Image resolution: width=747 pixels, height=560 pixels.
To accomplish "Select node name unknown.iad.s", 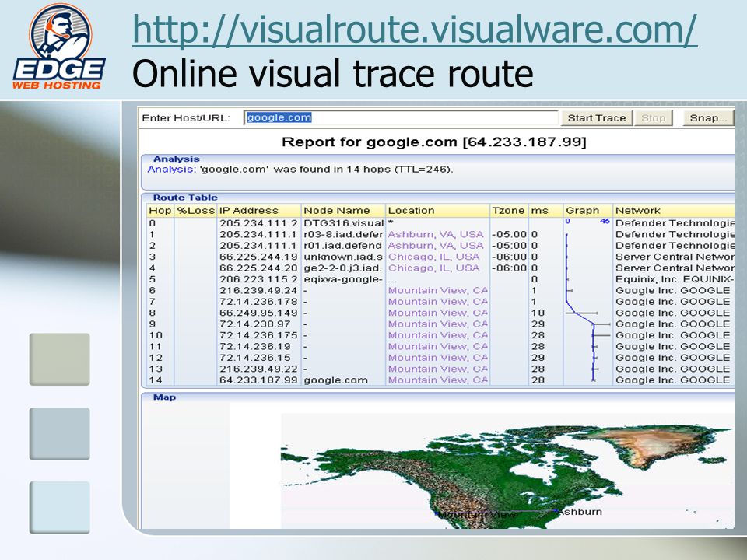I will point(343,257).
